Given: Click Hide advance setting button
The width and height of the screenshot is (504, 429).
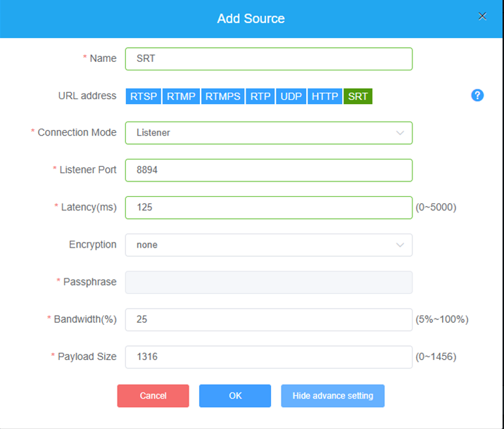Looking at the screenshot, I should pyautogui.click(x=333, y=396).
